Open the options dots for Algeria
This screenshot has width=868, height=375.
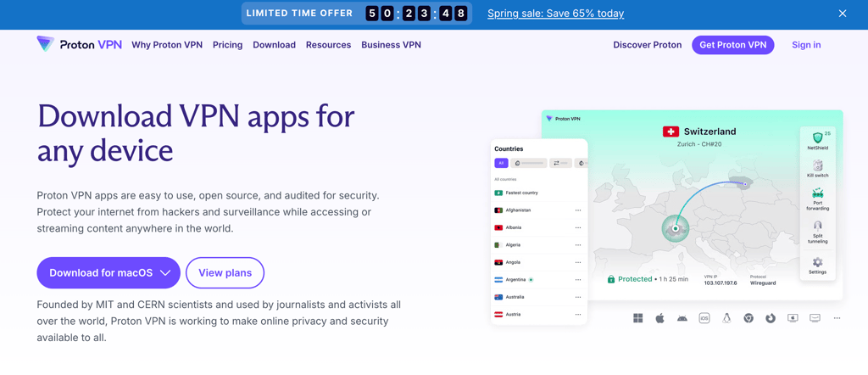pos(578,245)
